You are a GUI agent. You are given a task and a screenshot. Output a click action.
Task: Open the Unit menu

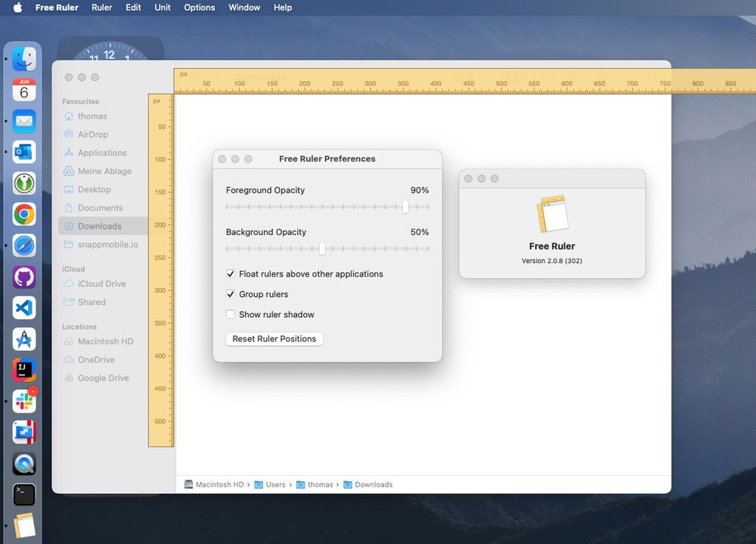click(163, 8)
